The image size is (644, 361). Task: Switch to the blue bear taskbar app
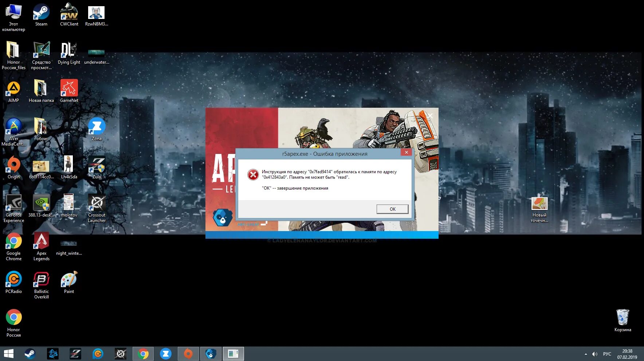(x=211, y=353)
